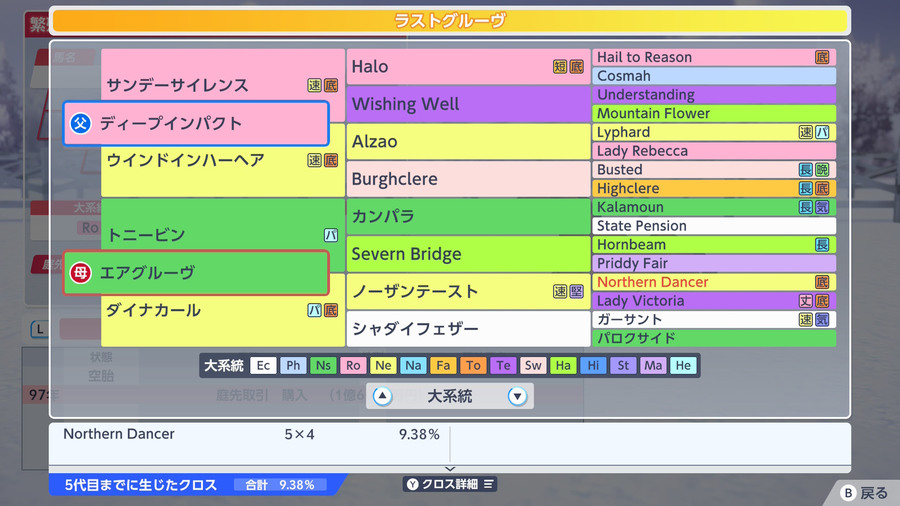Click the up arrow beside 大系統
The height and width of the screenshot is (506, 900).
point(382,396)
